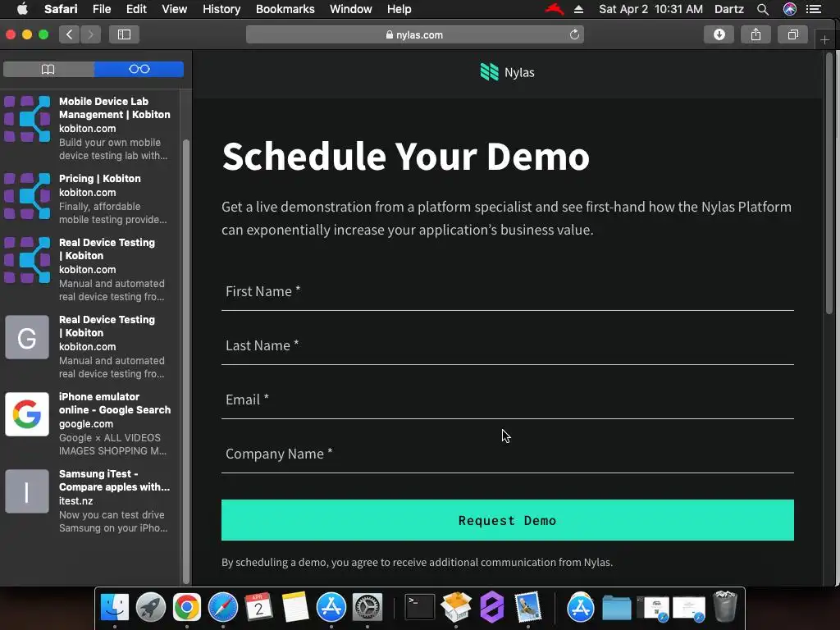This screenshot has height=630, width=840.
Task: Open the purple hexagon app in Dock
Action: 492,607
